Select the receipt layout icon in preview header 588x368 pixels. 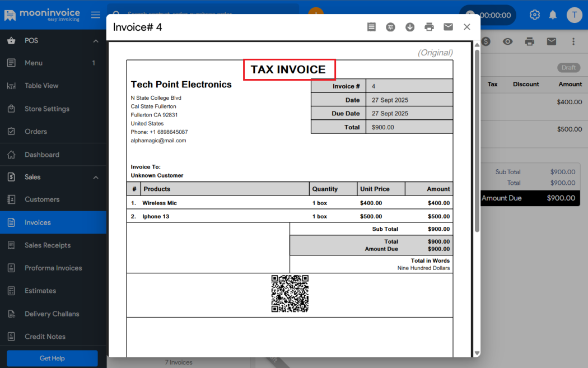point(371,26)
